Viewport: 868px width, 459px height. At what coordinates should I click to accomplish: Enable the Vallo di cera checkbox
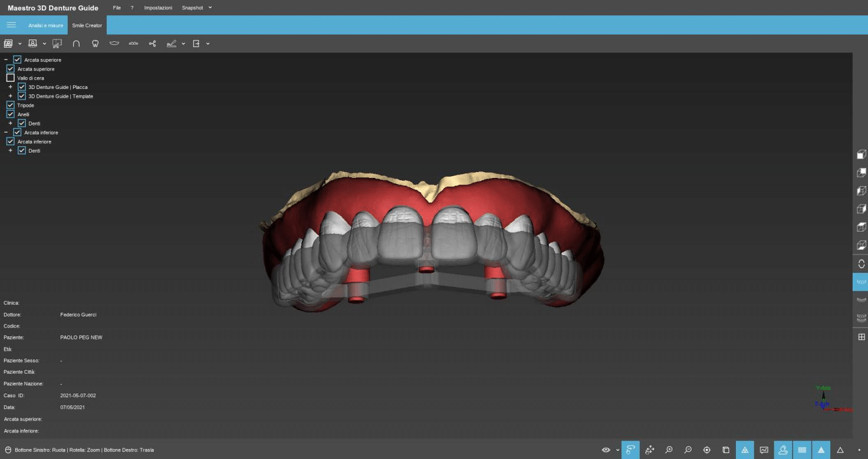click(x=10, y=78)
